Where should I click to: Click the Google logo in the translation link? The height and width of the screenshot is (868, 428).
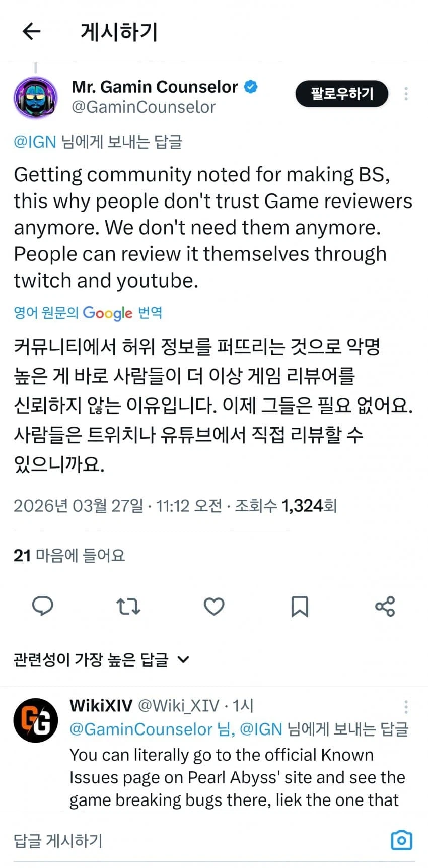[107, 313]
